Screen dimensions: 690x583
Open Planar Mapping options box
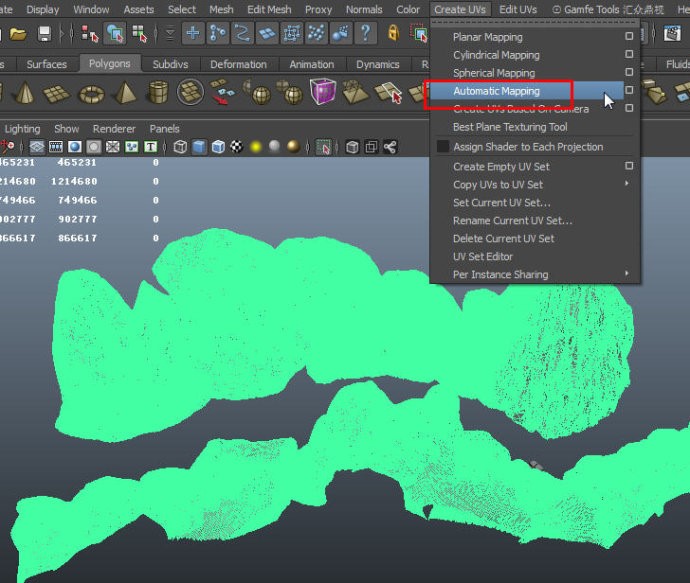(x=629, y=36)
